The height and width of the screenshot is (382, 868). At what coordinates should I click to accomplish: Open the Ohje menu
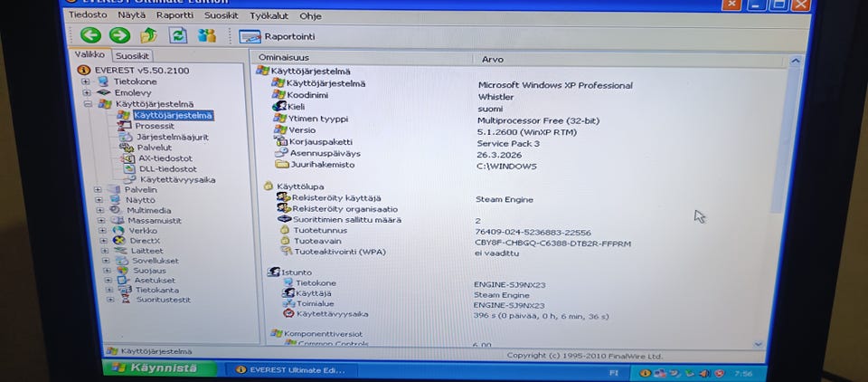coord(310,16)
